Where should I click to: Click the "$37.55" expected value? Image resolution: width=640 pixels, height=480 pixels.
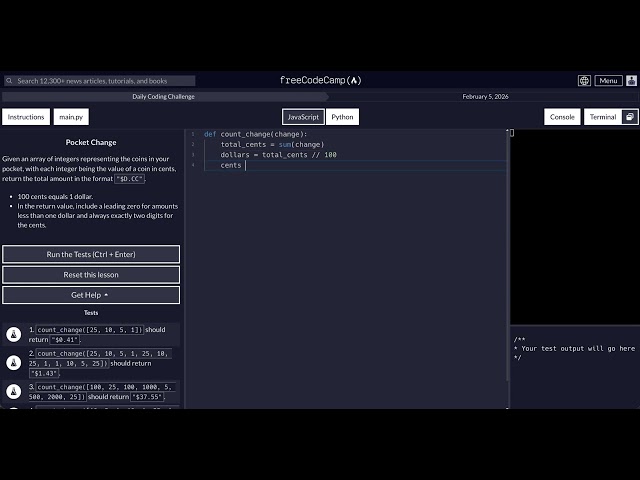(x=147, y=397)
